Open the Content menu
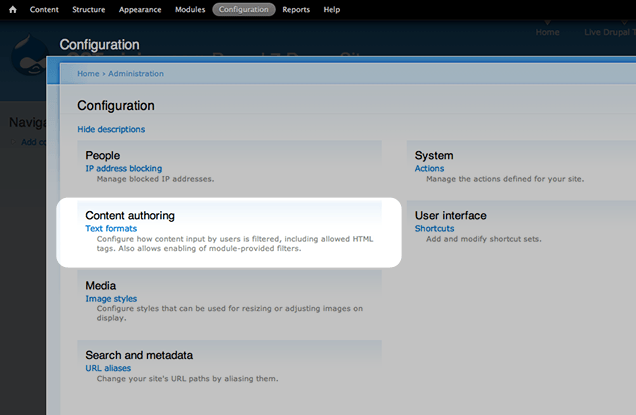 pyautogui.click(x=44, y=9)
